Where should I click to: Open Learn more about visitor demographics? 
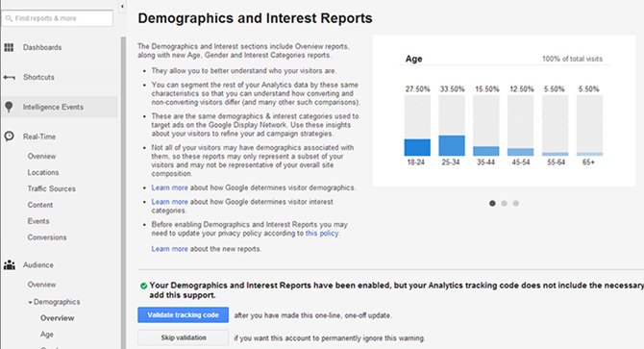click(x=169, y=187)
